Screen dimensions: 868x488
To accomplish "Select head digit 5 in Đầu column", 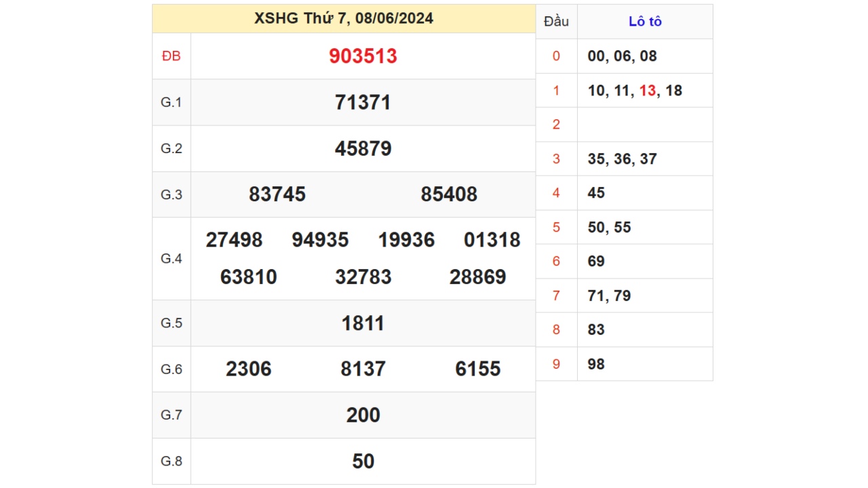I will [x=557, y=228].
